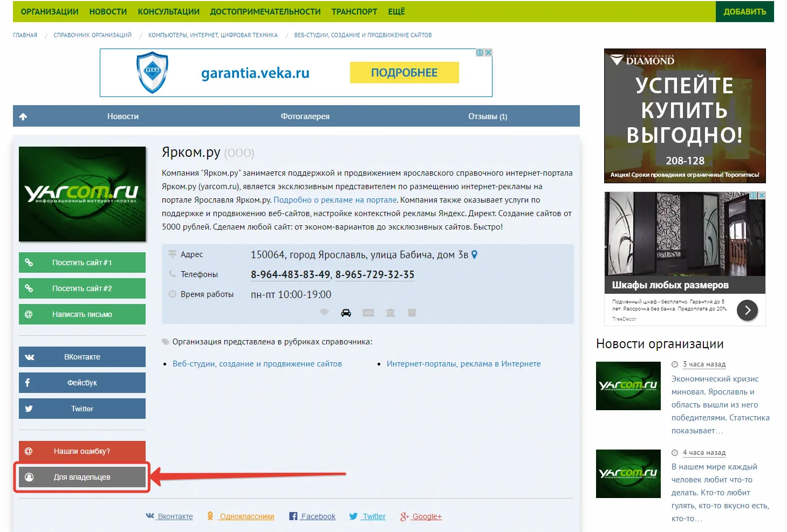Click the Для владельцев button
The height and width of the screenshot is (532, 787).
pos(82,477)
